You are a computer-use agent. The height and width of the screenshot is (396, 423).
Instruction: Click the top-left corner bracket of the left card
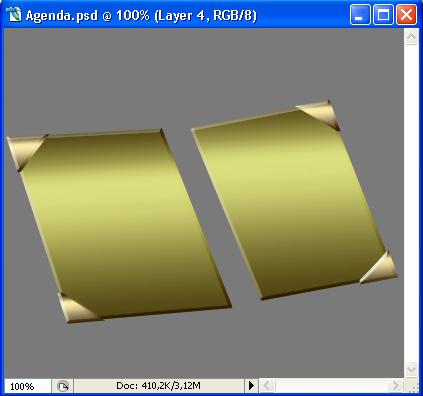tap(25, 151)
